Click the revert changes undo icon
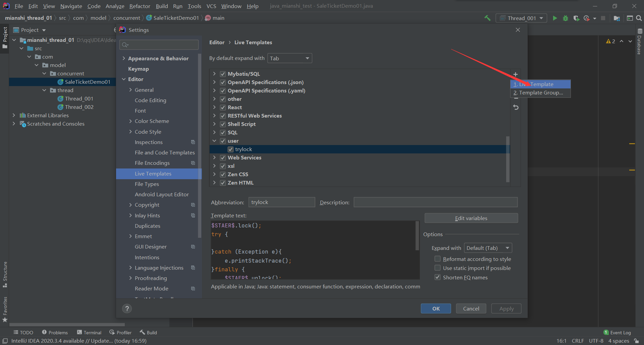Screen dimensions: 644x345 pos(516,107)
